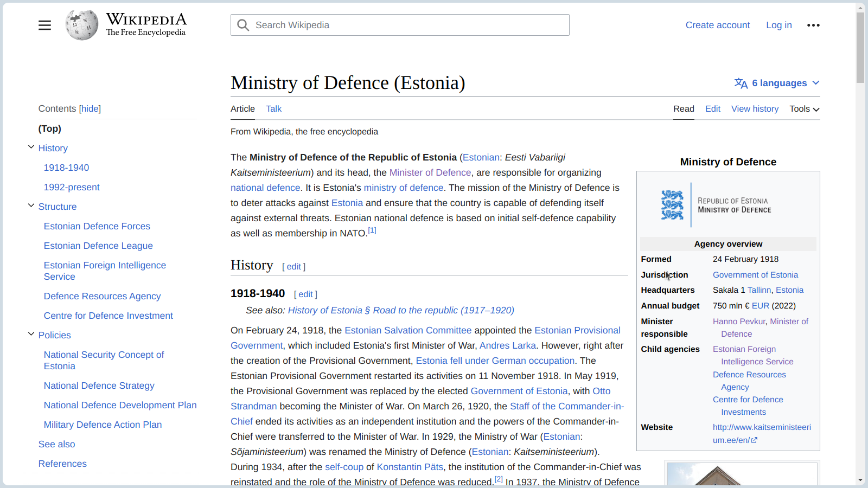Go to National Defence Development Plan in contents

[120, 405]
